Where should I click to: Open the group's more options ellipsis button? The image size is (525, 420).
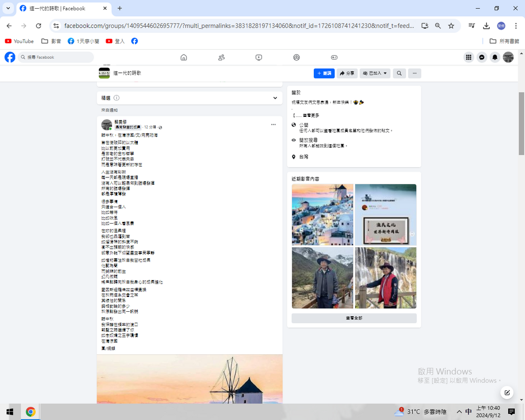click(414, 73)
